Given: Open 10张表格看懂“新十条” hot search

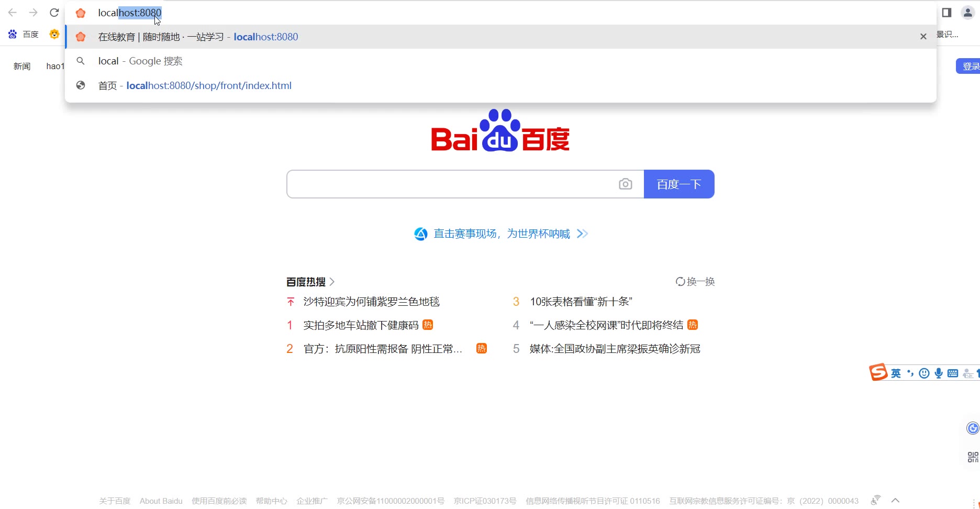Looking at the screenshot, I should click(x=581, y=302).
